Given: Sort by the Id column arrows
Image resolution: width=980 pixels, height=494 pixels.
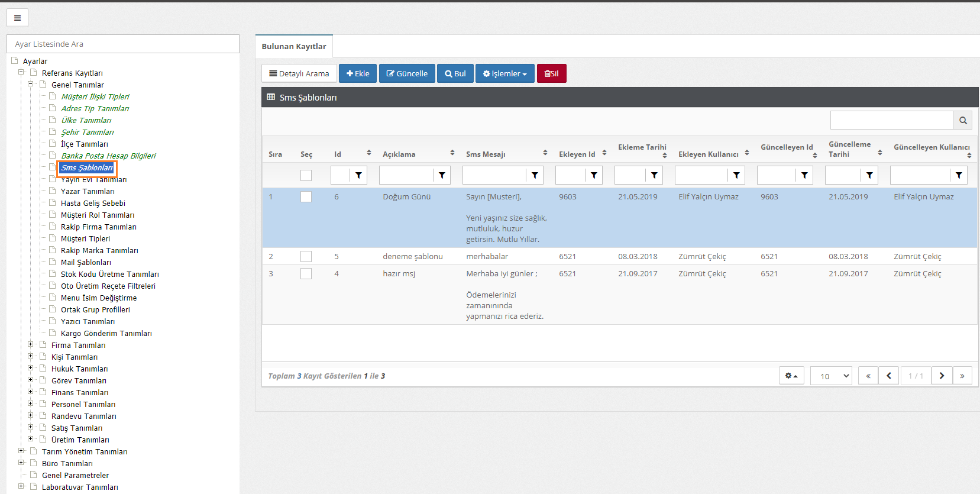Looking at the screenshot, I should point(369,153).
